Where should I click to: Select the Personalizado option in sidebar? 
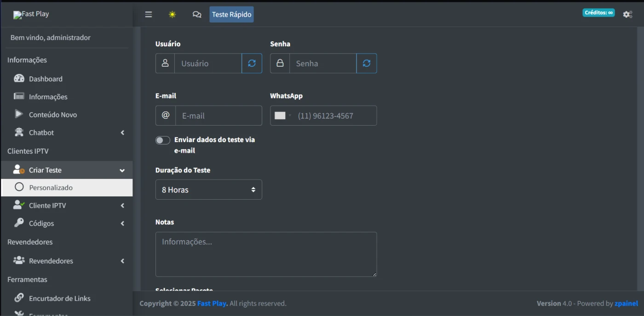coord(51,188)
